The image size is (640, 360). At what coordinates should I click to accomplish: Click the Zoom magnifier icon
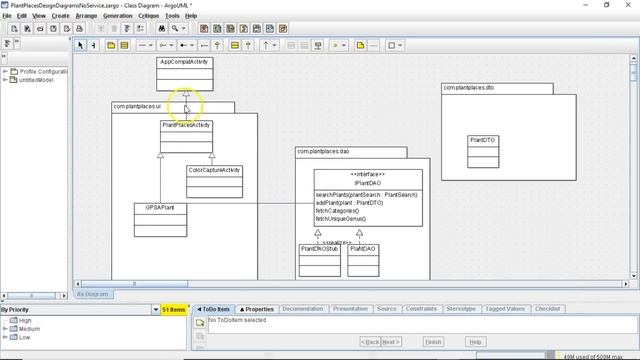(175, 29)
